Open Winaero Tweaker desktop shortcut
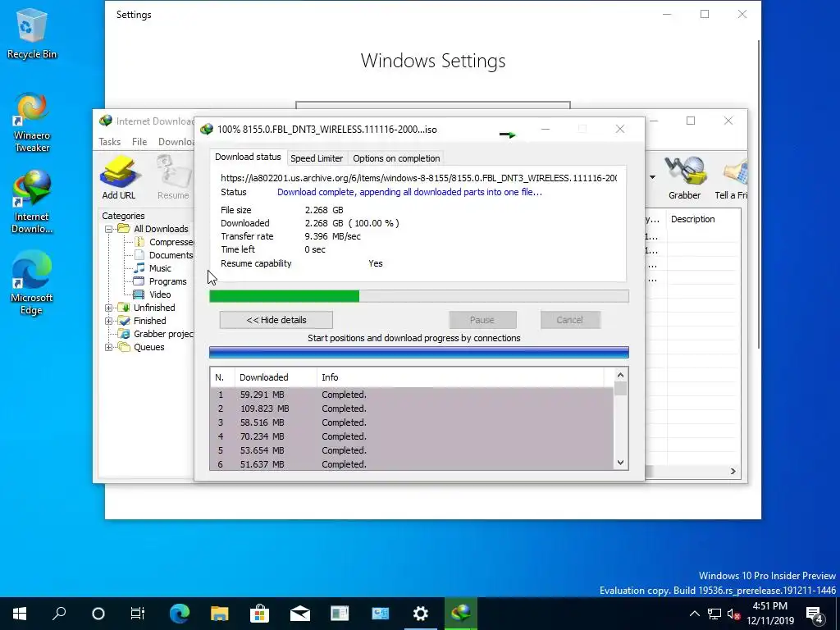This screenshot has height=630, width=840. click(31, 122)
